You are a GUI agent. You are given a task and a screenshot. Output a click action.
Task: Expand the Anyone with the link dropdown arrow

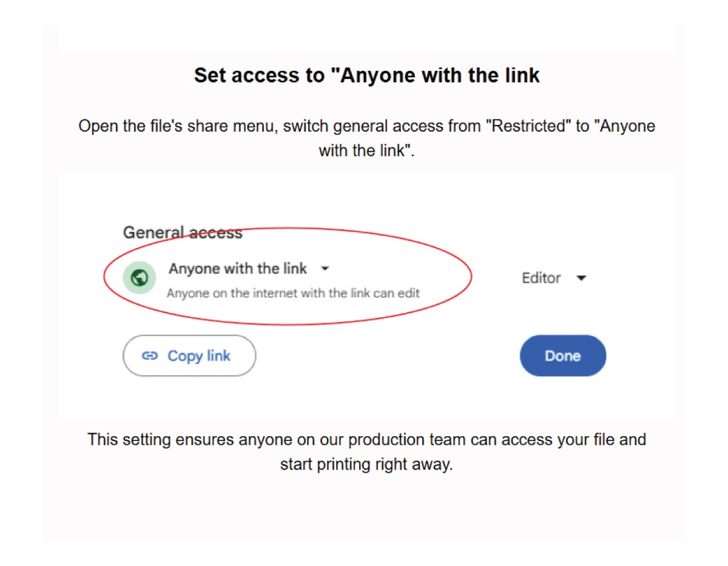pos(325,269)
